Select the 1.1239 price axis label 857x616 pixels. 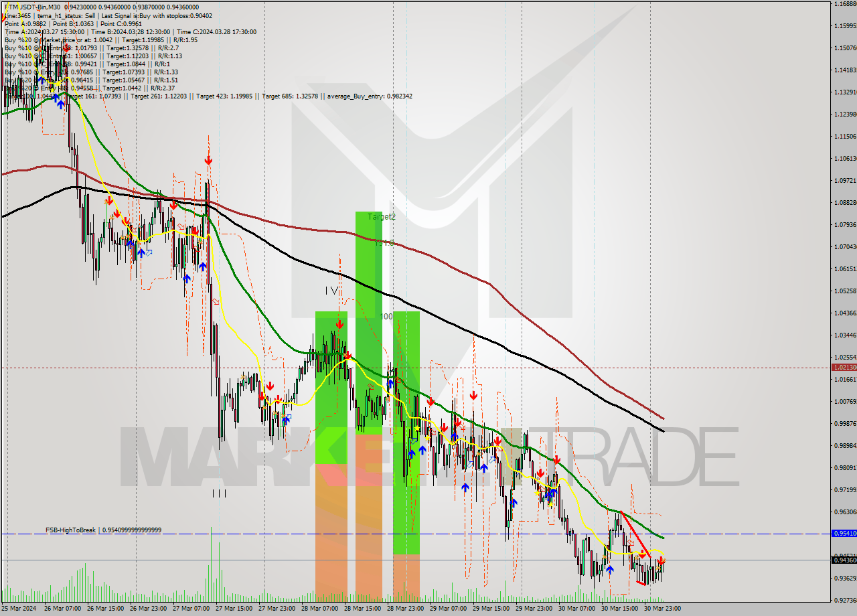(845, 114)
